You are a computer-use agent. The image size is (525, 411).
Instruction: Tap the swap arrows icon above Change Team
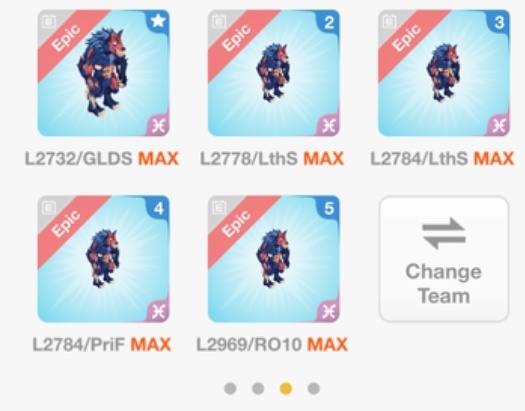444,233
